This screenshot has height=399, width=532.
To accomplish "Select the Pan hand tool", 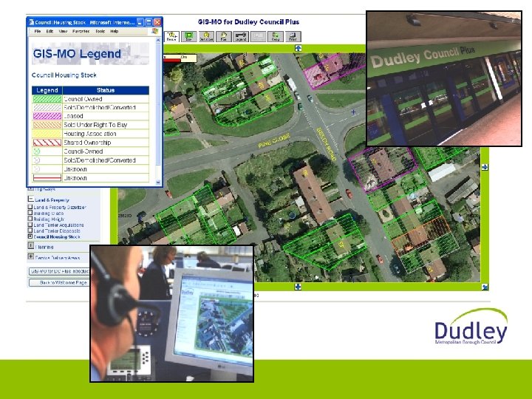I will (x=224, y=37).
